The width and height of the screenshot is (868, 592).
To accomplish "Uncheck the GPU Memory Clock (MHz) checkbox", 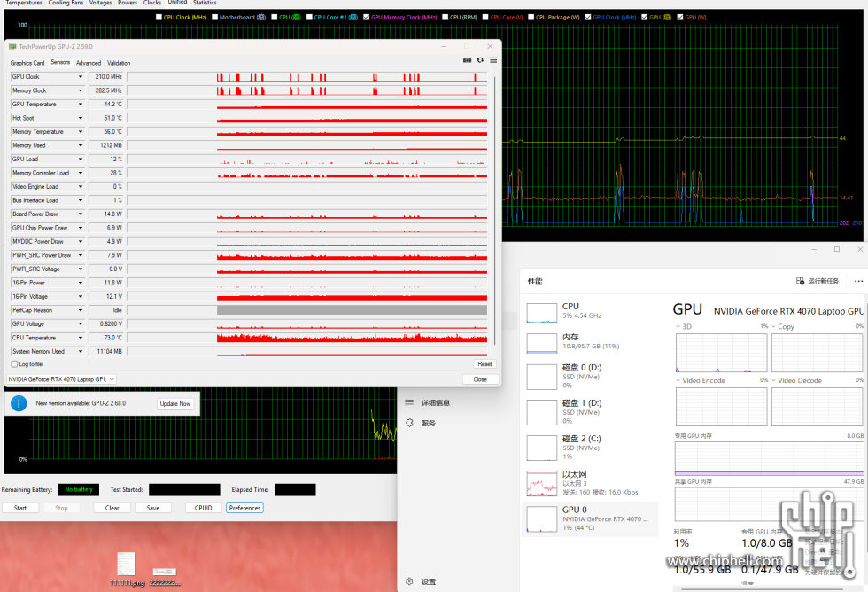I will point(366,17).
